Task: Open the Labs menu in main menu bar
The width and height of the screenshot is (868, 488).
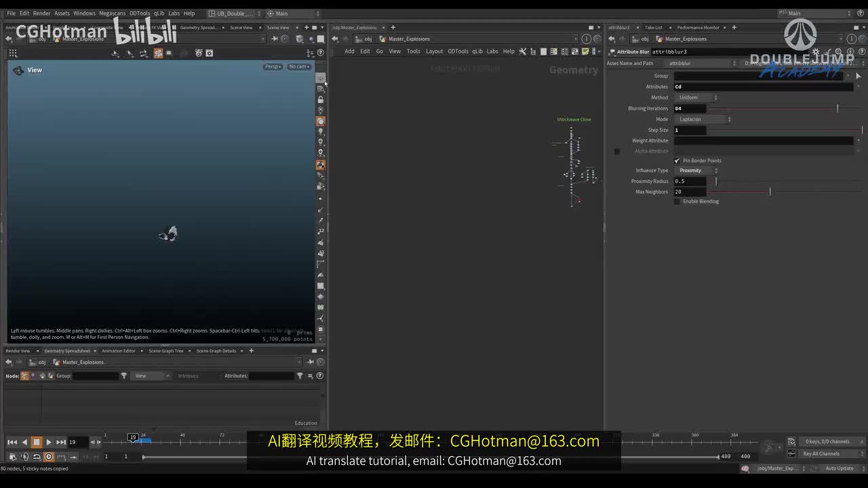Action: pos(174,13)
